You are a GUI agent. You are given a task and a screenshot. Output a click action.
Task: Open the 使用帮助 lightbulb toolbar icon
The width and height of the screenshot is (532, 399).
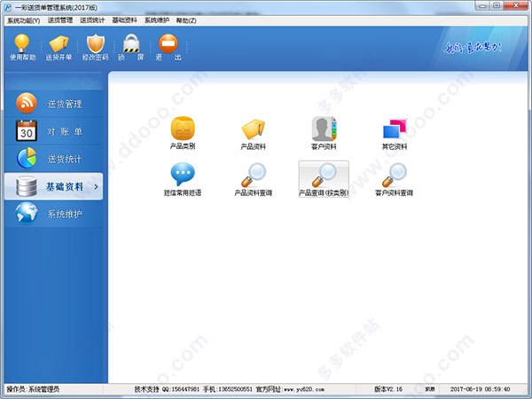[22, 48]
